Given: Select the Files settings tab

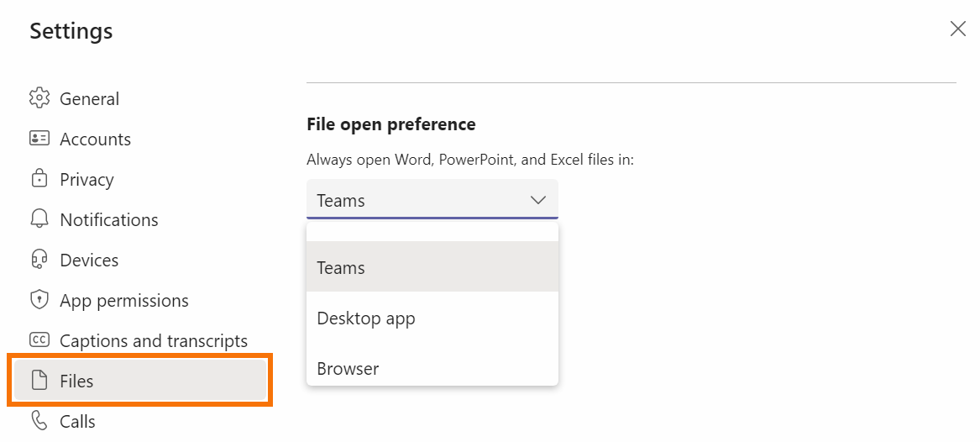Looking at the screenshot, I should point(140,381).
